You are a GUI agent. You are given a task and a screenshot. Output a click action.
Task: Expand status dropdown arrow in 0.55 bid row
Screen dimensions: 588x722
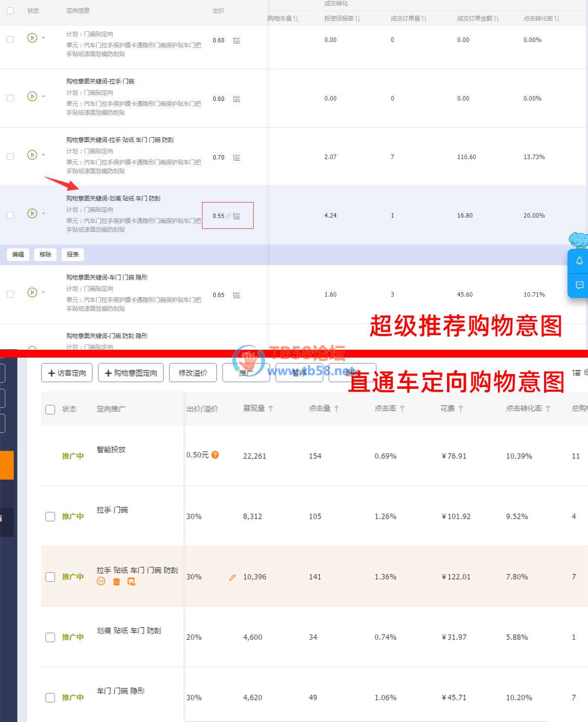(43, 214)
